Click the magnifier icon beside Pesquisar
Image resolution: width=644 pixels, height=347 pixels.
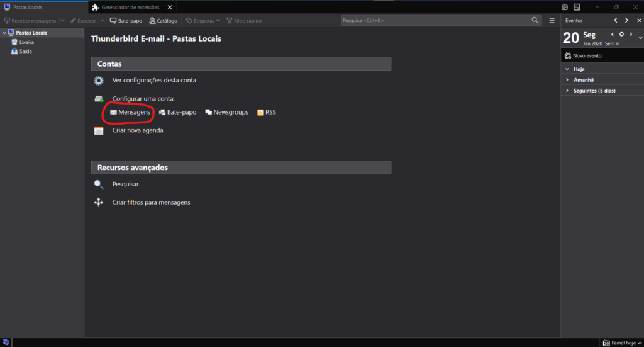(x=99, y=184)
